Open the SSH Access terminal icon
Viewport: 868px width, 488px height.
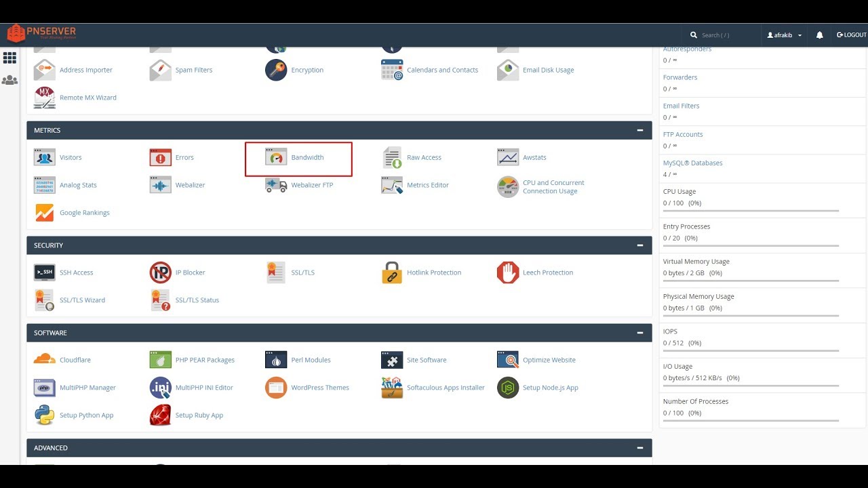[x=45, y=272]
